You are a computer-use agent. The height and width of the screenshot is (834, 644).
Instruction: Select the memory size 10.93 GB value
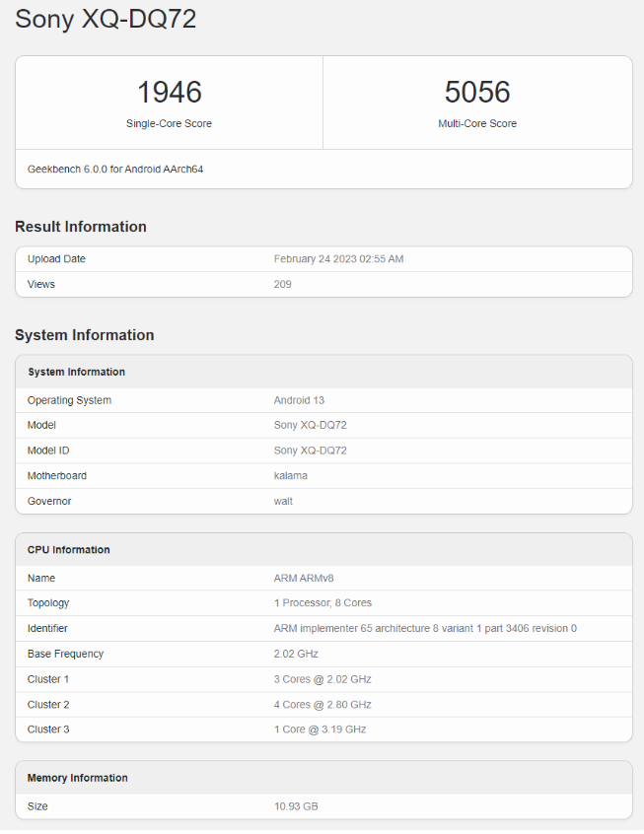[296, 807]
